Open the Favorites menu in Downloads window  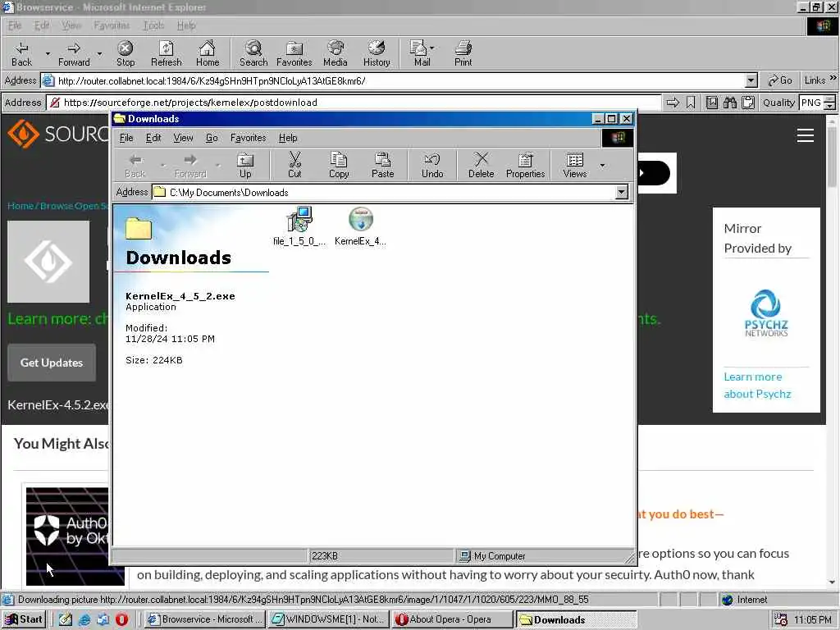pos(248,138)
